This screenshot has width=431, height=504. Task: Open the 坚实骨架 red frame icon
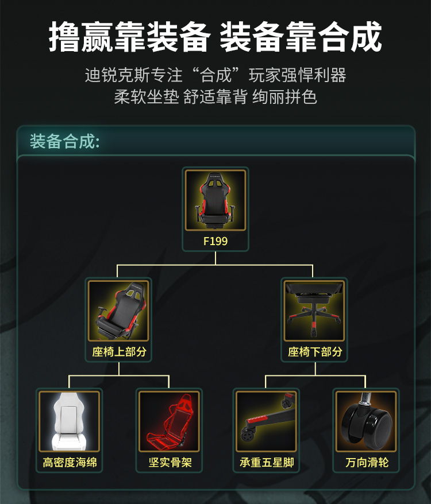point(170,421)
